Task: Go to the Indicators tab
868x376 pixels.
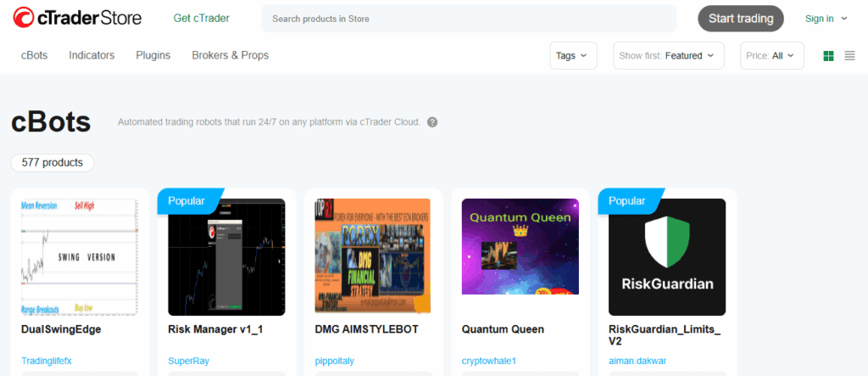Action: coord(92,55)
